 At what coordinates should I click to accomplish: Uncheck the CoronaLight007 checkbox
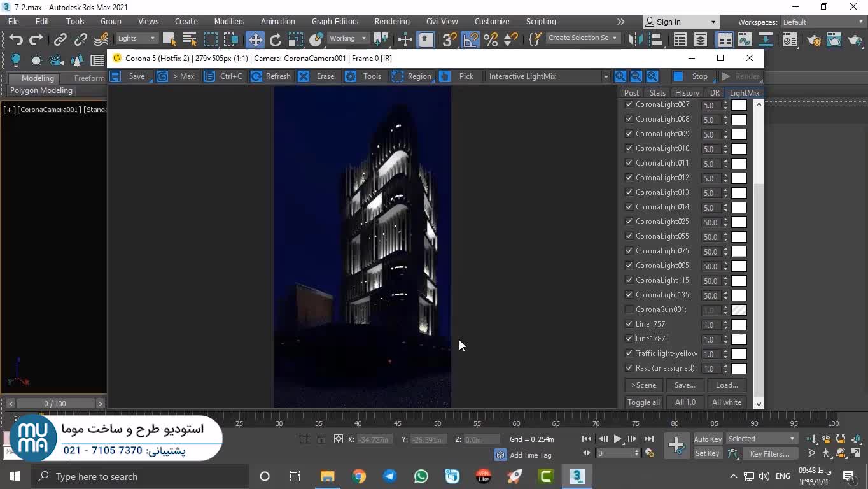pos(629,104)
